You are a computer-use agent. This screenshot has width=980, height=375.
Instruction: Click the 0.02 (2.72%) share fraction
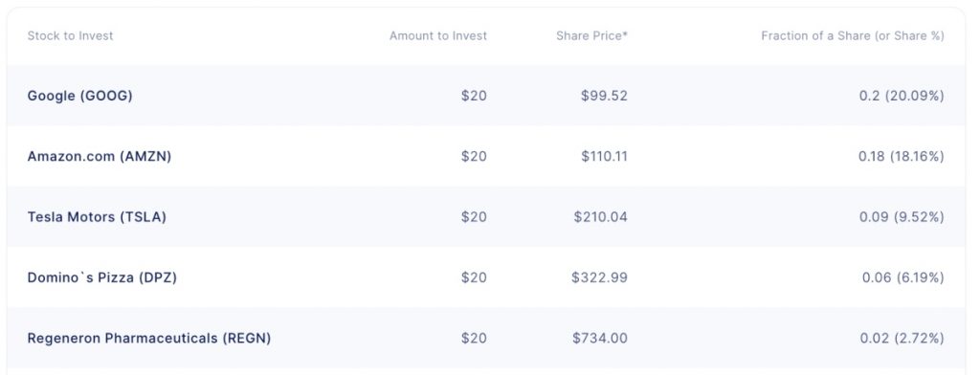[x=902, y=338]
